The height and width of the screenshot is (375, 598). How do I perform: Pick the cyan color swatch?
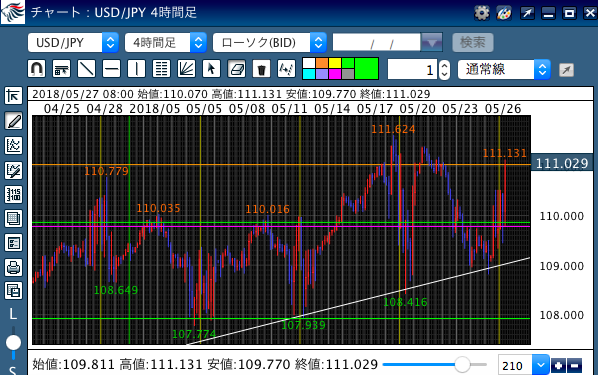click(309, 74)
